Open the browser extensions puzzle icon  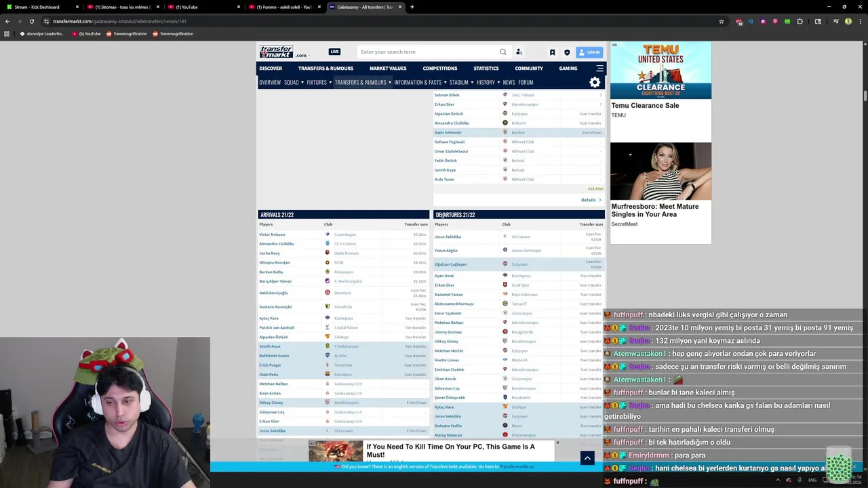tap(800, 21)
